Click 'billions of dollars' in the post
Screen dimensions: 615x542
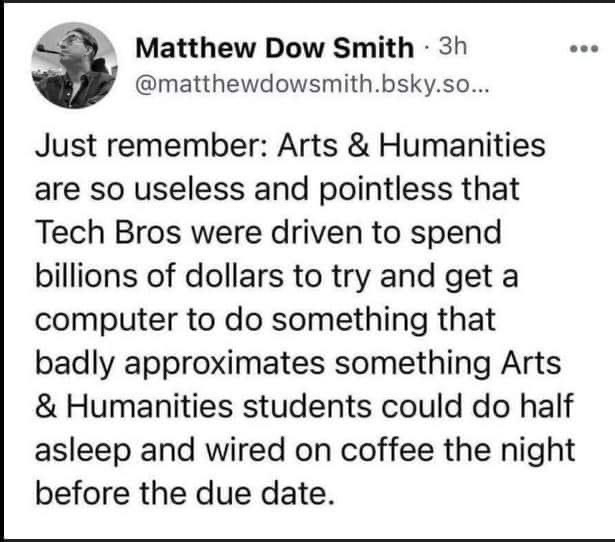159,276
